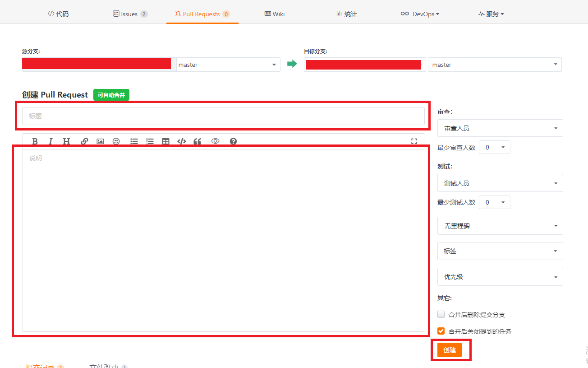Image resolution: width=588 pixels, height=368 pixels.
Task: Insert a hyperlink using link icon
Action: [x=84, y=141]
